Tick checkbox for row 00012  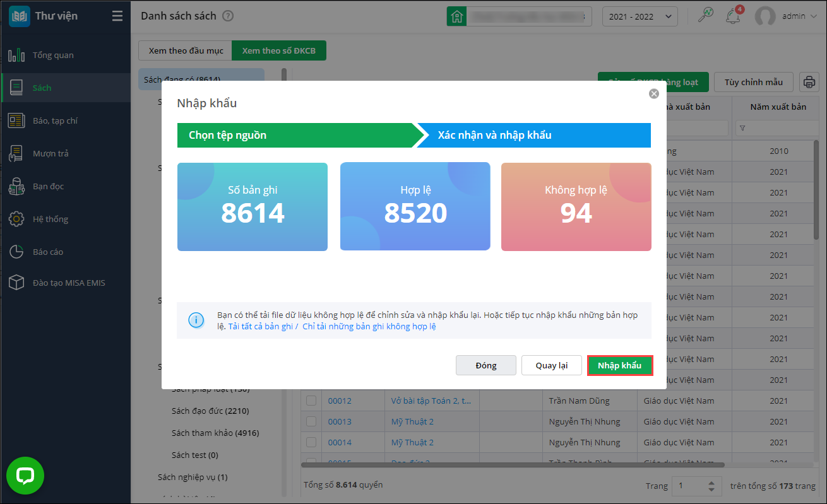click(x=311, y=401)
